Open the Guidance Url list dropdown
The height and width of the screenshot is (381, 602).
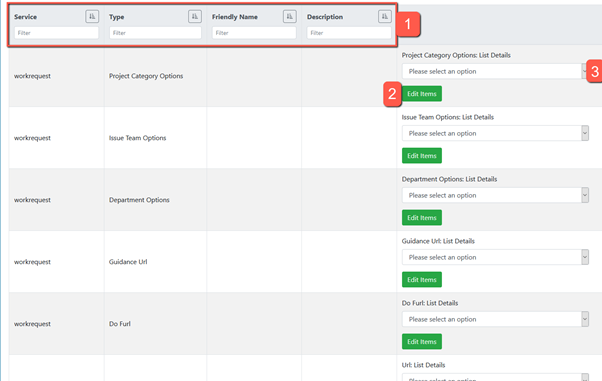click(x=495, y=257)
